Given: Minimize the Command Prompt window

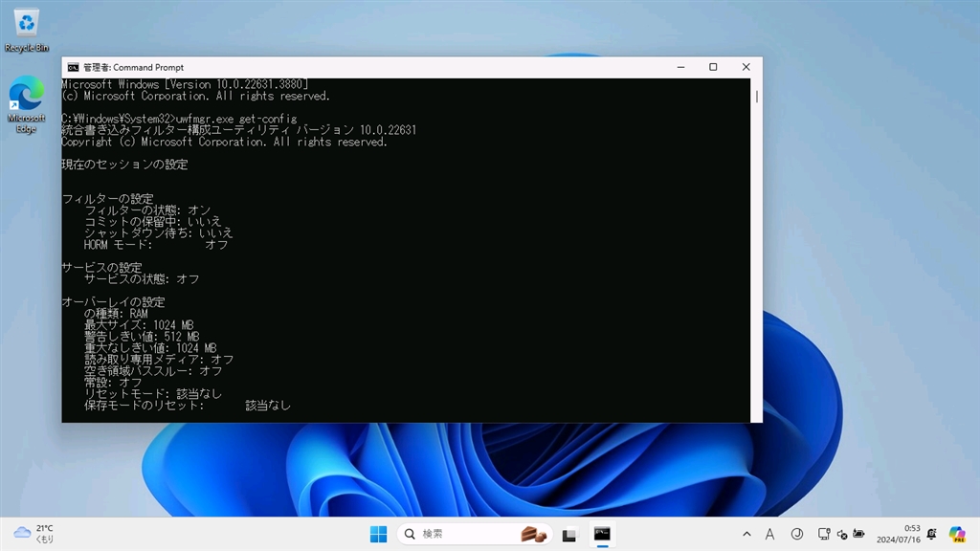Looking at the screenshot, I should [x=680, y=68].
